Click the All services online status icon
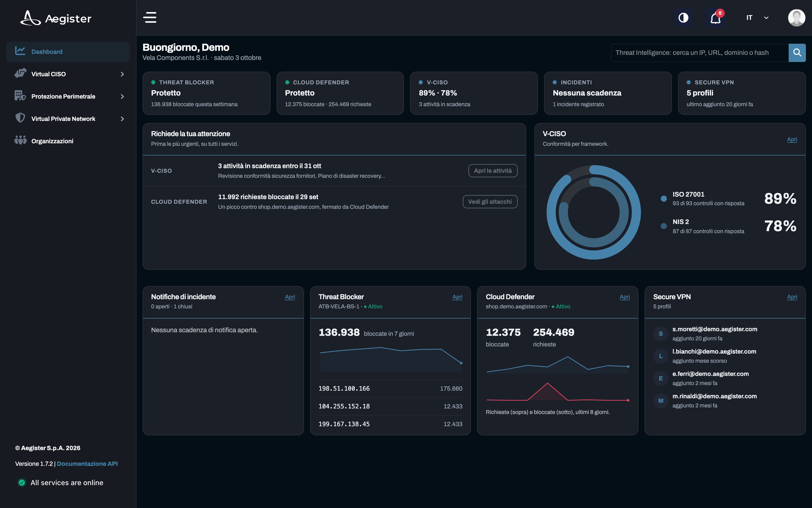This screenshot has height=508, width=812. [x=22, y=482]
